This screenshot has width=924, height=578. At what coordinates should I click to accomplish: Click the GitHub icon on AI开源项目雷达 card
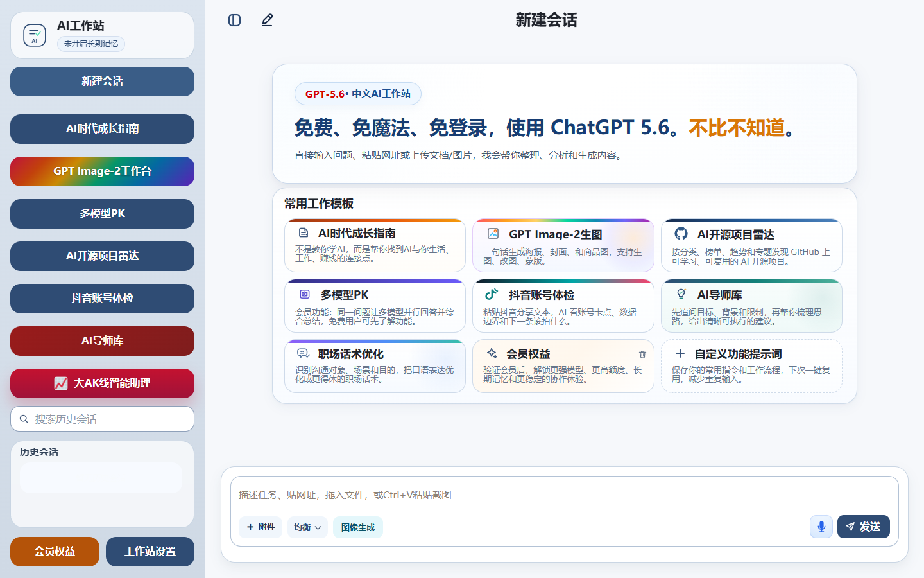point(681,234)
